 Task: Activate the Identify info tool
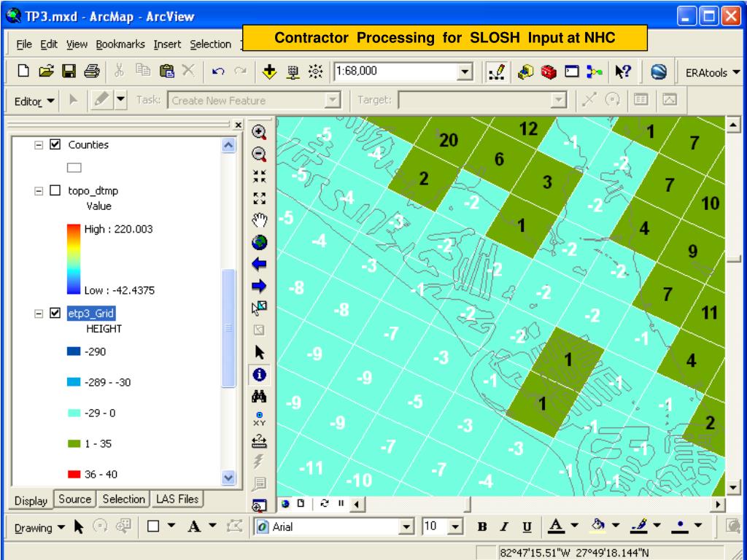click(x=259, y=375)
